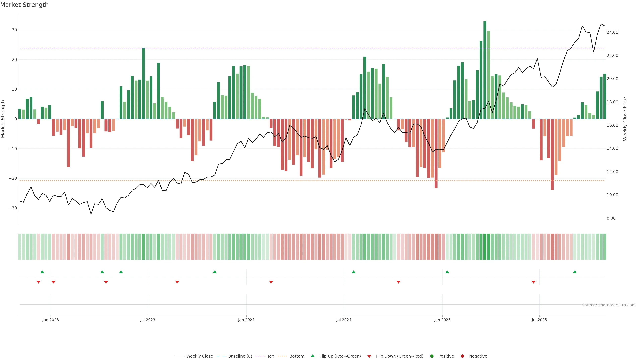Click the source sharemaestro.com text
The height and width of the screenshot is (362, 644).
point(609,305)
